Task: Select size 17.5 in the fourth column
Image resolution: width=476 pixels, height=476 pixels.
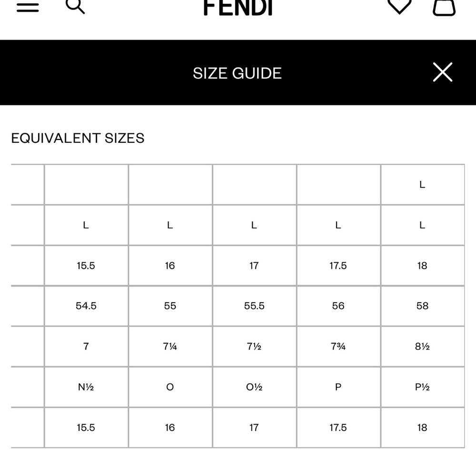Action: coord(338,266)
